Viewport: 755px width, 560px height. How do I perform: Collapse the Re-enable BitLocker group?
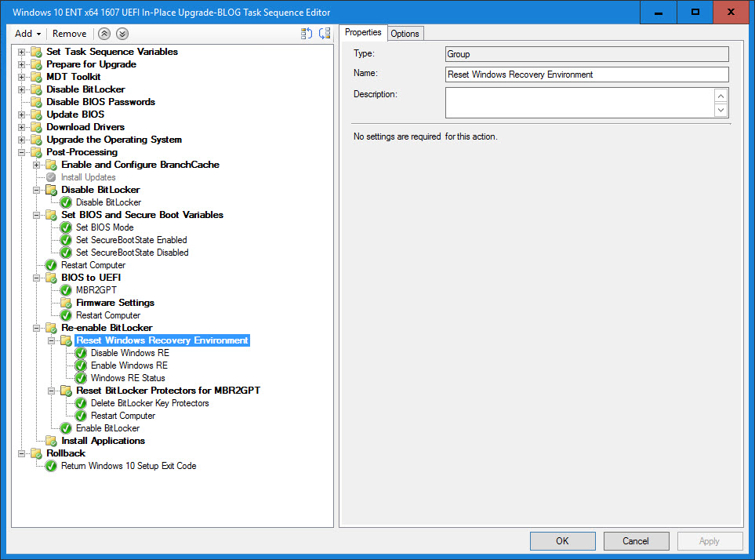[x=37, y=328]
